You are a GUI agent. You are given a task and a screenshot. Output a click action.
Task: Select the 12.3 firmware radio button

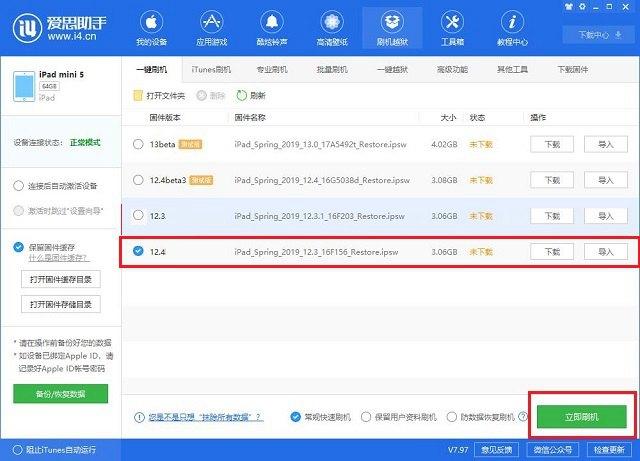click(138, 215)
